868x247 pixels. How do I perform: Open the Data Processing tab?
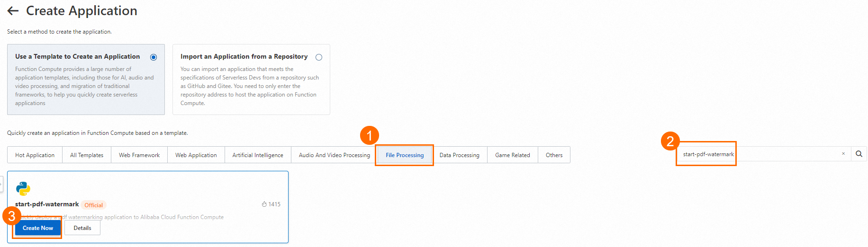(x=460, y=155)
